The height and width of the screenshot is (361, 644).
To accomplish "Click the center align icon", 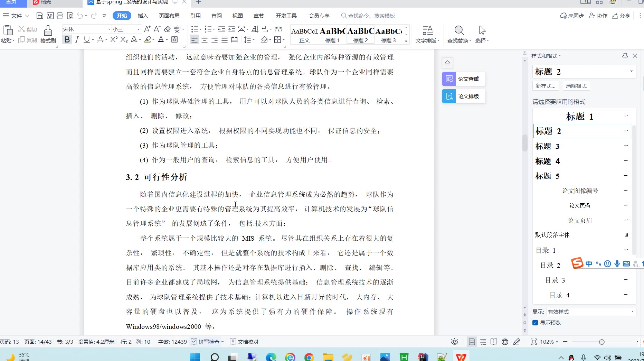I will (x=205, y=40).
